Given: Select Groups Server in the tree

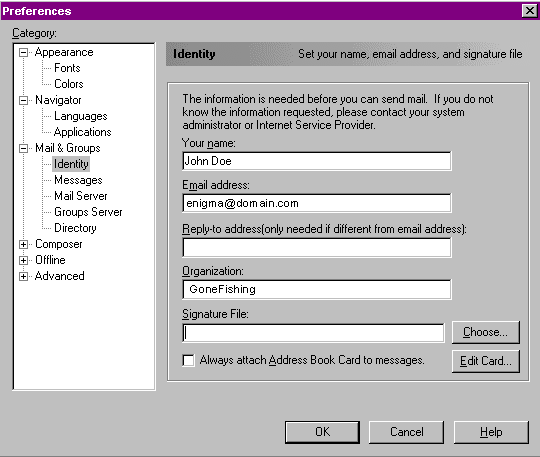Looking at the screenshot, I should coord(88,212).
